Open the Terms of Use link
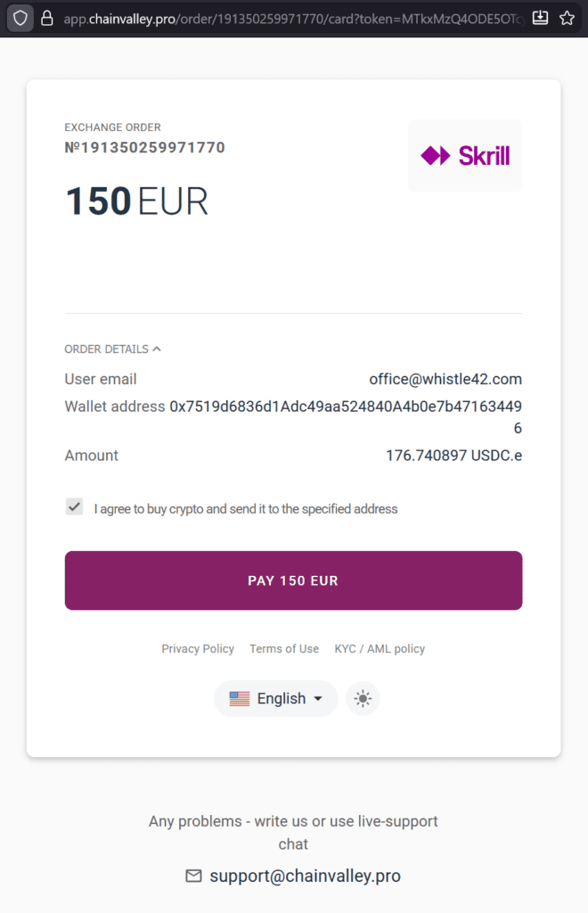 (x=284, y=649)
